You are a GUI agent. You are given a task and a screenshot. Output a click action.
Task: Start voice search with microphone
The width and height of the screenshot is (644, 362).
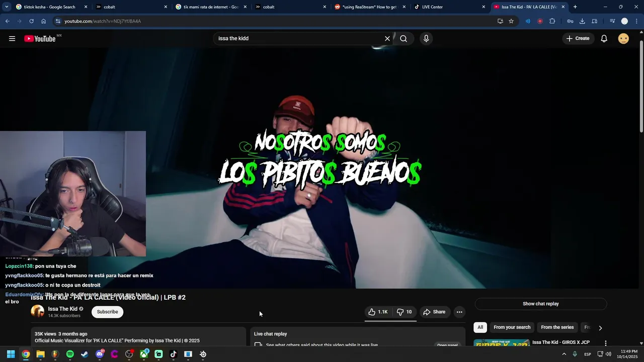(x=426, y=39)
